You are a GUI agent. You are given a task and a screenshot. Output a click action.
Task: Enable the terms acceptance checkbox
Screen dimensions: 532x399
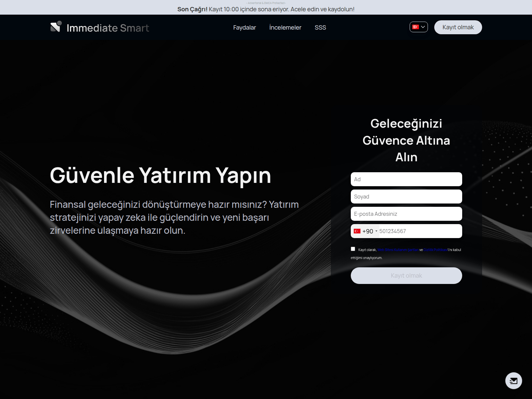(x=353, y=248)
